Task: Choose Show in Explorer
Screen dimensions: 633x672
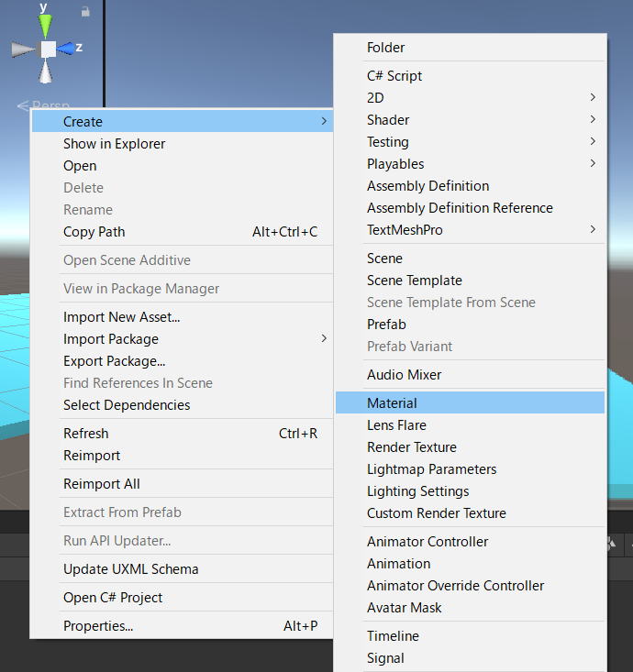Action: click(183, 144)
